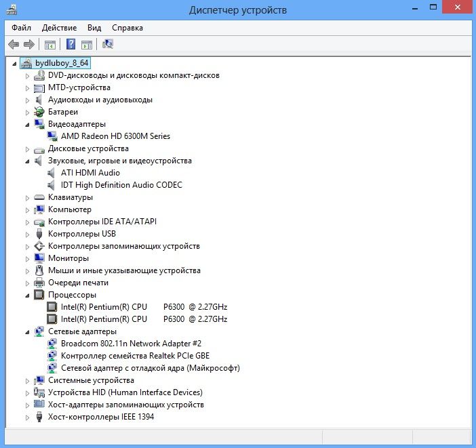Open the Вид menu

[x=94, y=28]
